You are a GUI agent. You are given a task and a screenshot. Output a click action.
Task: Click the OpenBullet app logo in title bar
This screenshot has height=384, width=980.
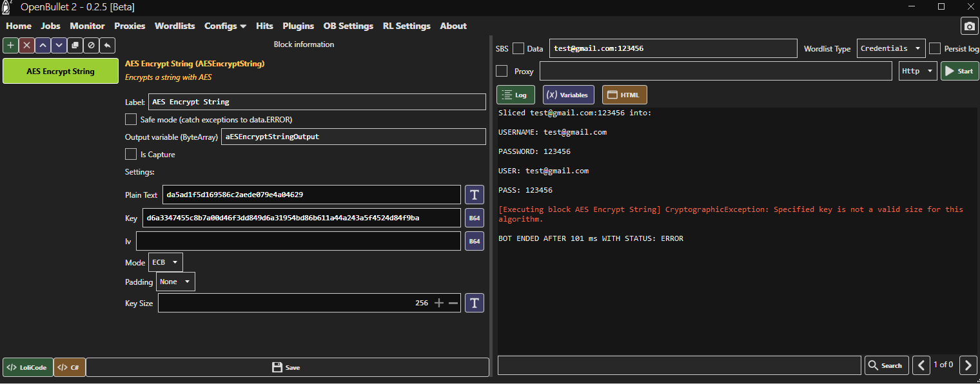point(6,7)
